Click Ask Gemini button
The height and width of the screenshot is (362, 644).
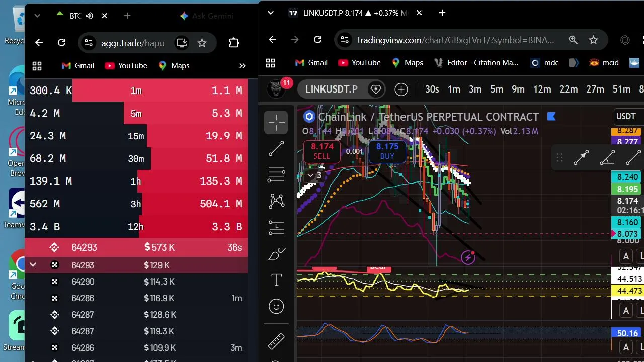(x=207, y=16)
